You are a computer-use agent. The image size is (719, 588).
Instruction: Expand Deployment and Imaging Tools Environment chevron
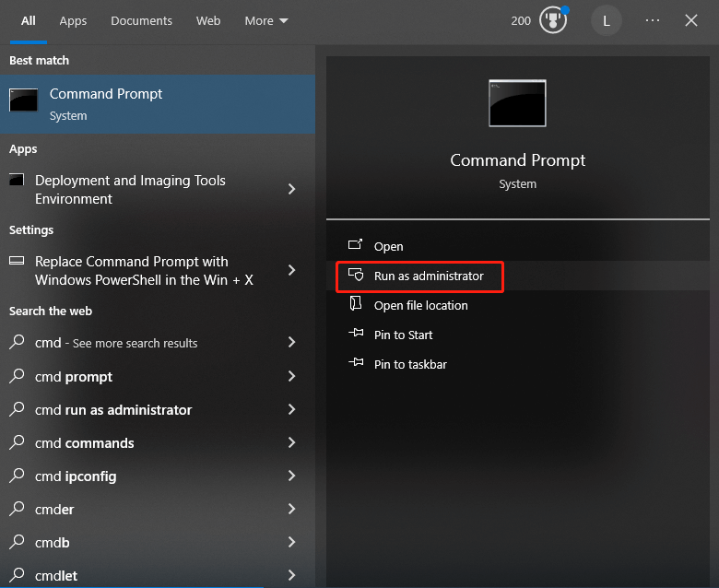click(x=291, y=189)
